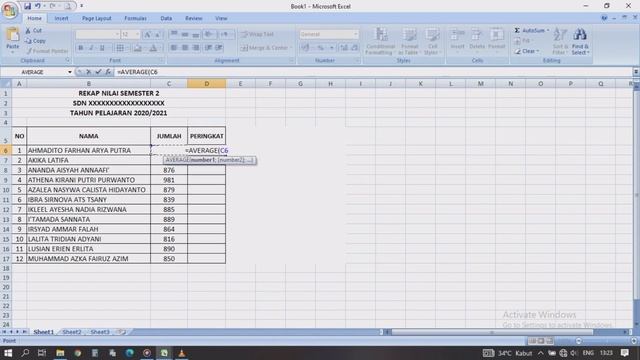Switch to Page Layout view button
Image resolution: width=640 pixels, height=360 pixels.
540,341
